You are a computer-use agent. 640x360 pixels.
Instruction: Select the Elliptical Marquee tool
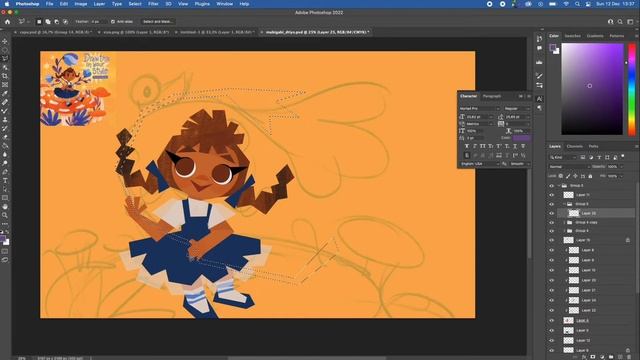[5, 50]
